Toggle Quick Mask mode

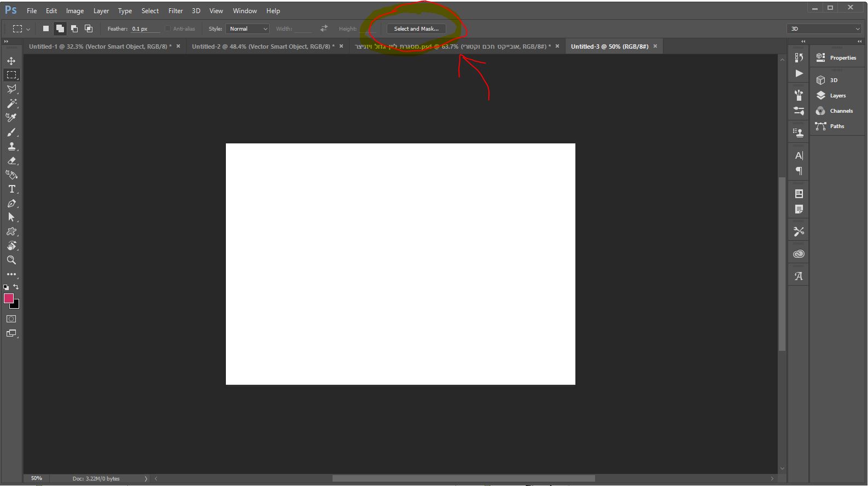(11, 319)
